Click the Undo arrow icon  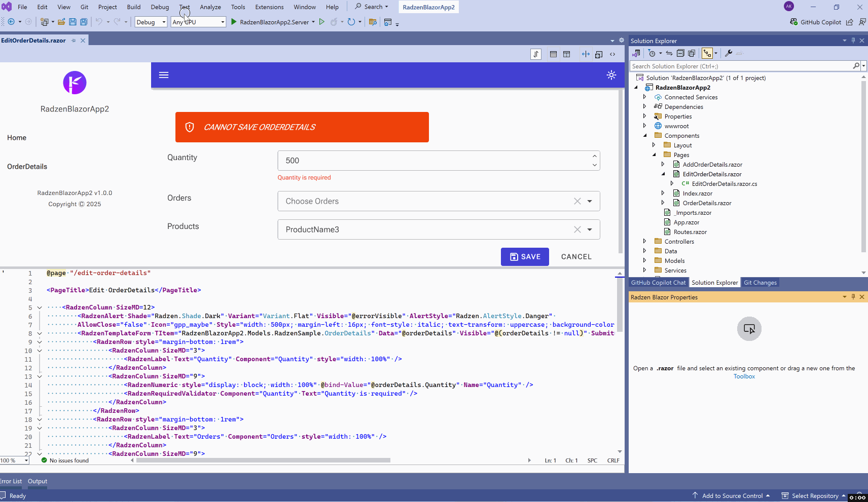(99, 22)
